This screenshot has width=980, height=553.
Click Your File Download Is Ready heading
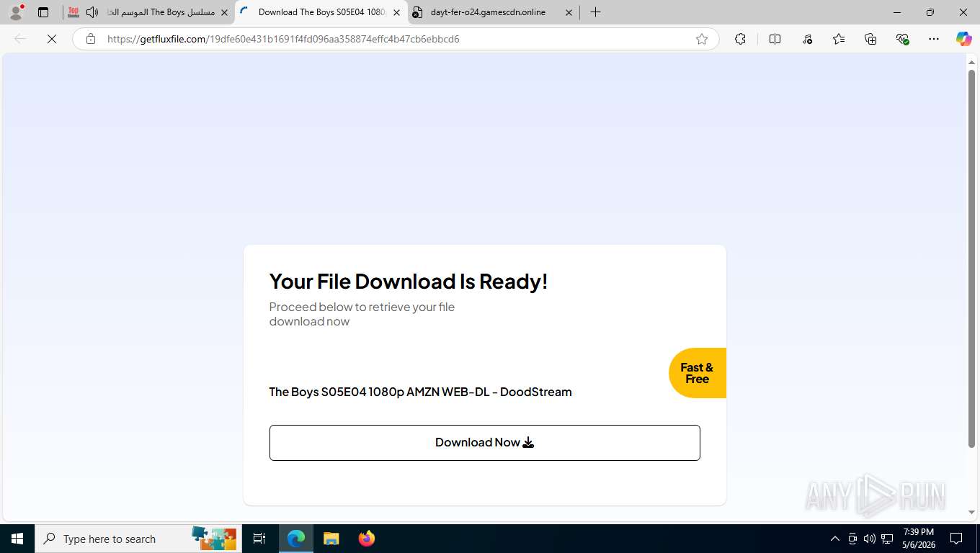409,281
